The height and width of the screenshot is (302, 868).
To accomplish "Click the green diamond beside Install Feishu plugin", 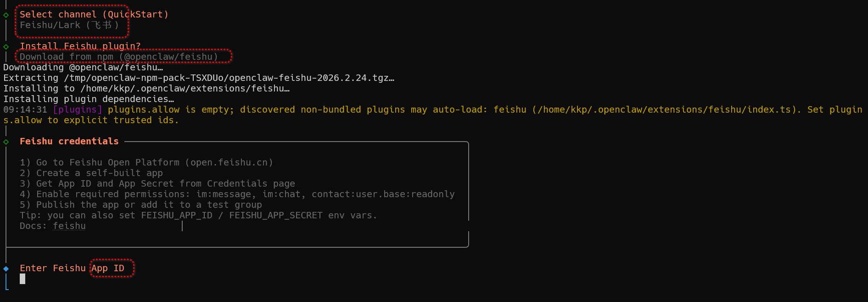I will [6, 46].
